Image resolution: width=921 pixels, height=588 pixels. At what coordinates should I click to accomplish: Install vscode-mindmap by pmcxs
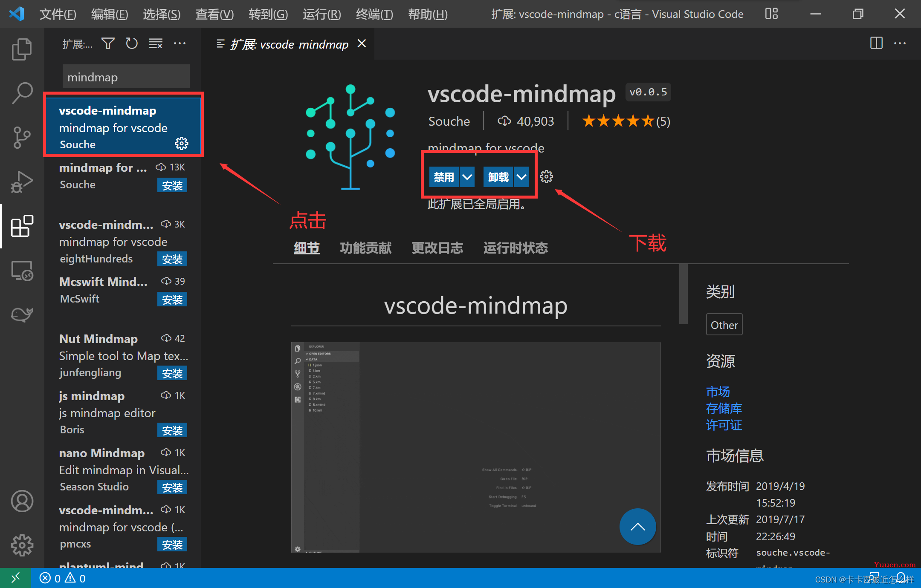coord(172,545)
